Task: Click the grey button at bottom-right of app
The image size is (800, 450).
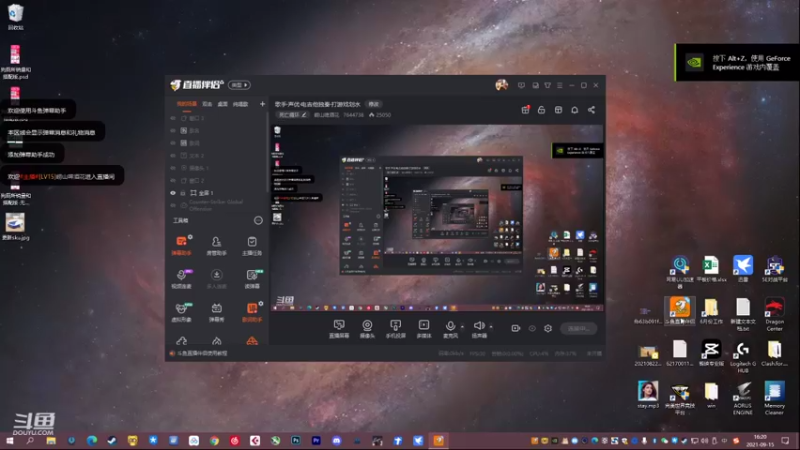Action: [579, 329]
